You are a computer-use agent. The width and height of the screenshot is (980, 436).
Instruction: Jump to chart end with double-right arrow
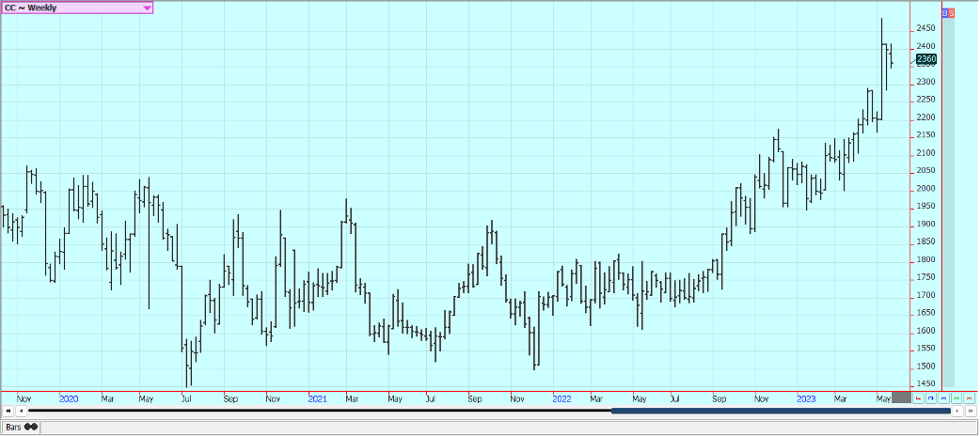point(971,411)
